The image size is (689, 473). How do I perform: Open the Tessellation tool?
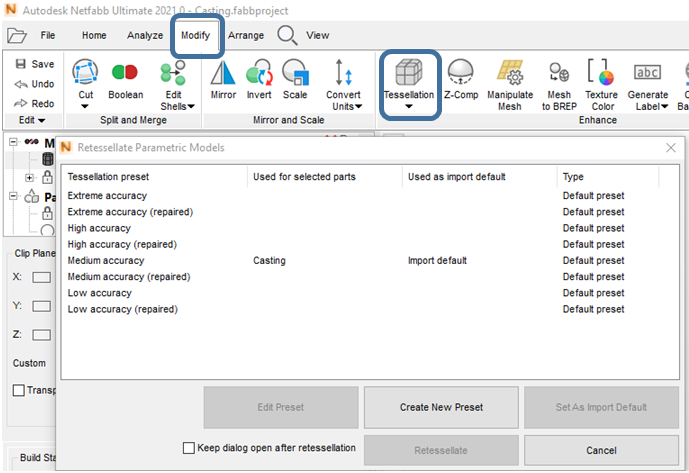(x=409, y=79)
